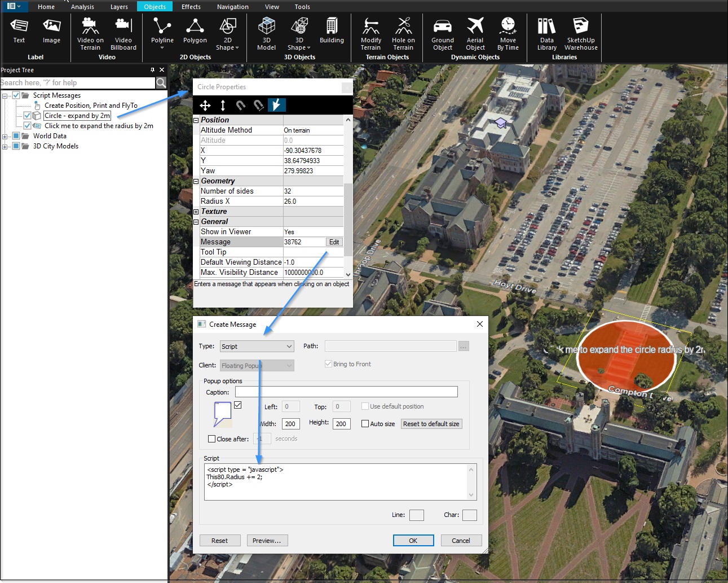Screen dimensions: 728x583
Task: Click the Move By Time tool
Action: click(x=508, y=34)
